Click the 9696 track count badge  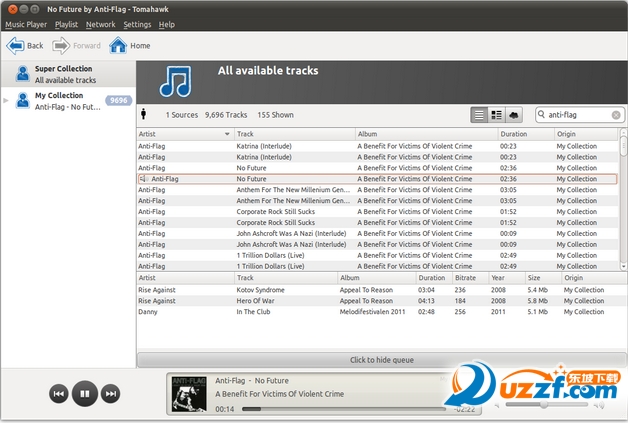[119, 100]
